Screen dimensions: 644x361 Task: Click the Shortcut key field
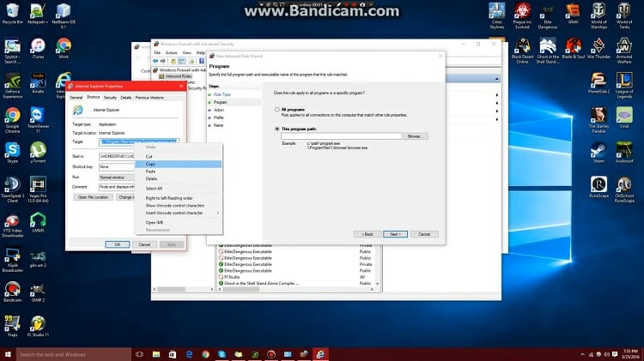tap(117, 167)
